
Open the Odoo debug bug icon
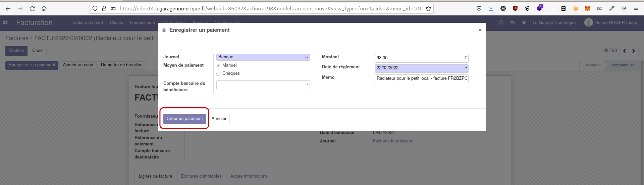pyautogui.click(x=524, y=22)
